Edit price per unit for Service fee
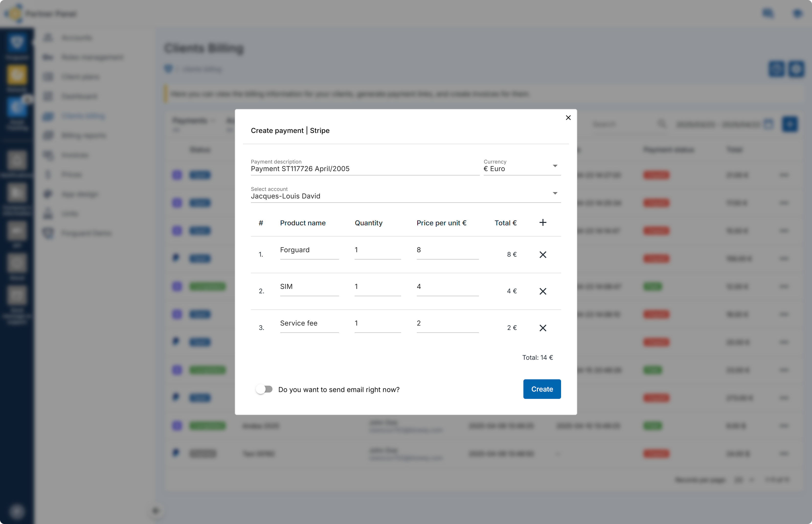The width and height of the screenshot is (812, 524). [447, 323]
